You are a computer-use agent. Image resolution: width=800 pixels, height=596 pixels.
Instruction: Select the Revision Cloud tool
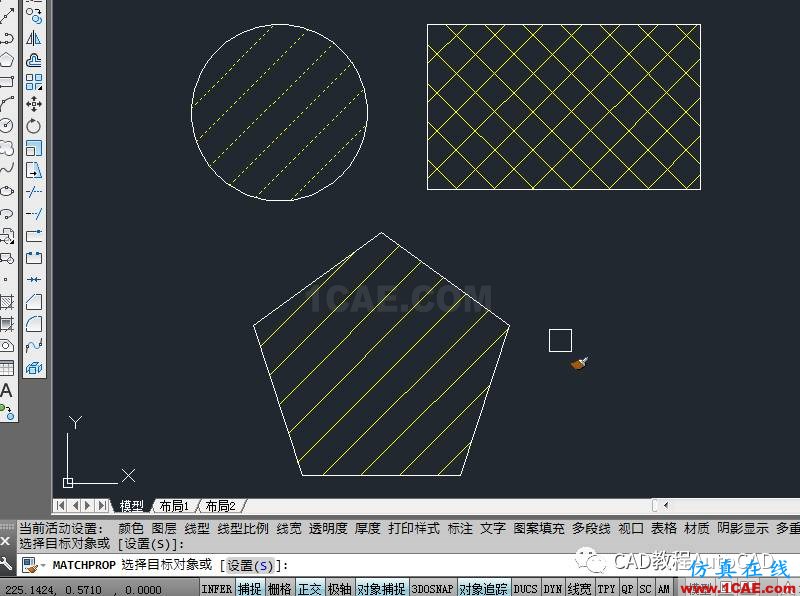7,147
